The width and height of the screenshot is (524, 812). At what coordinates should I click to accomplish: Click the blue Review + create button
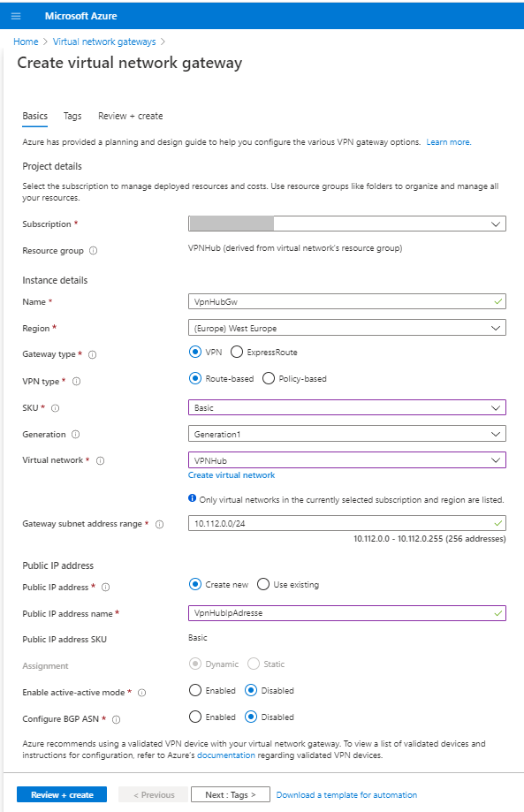tap(62, 794)
